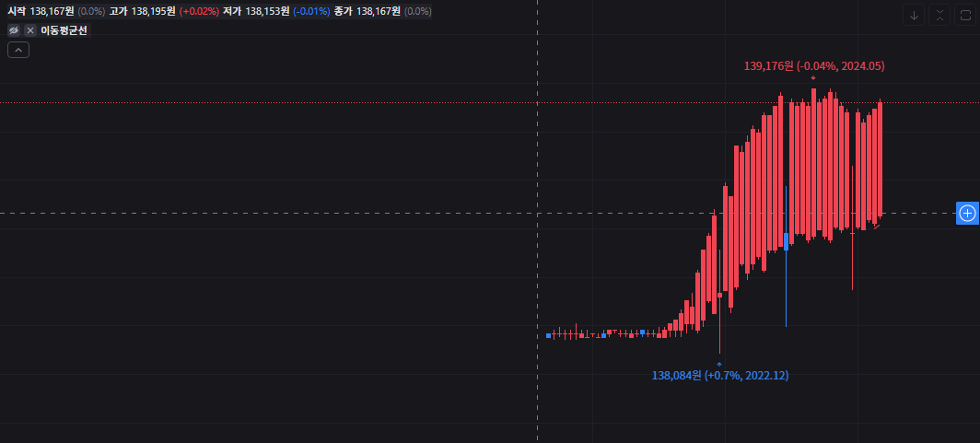
Task: Collapse the indicator legend with chevron
Action: (x=18, y=50)
